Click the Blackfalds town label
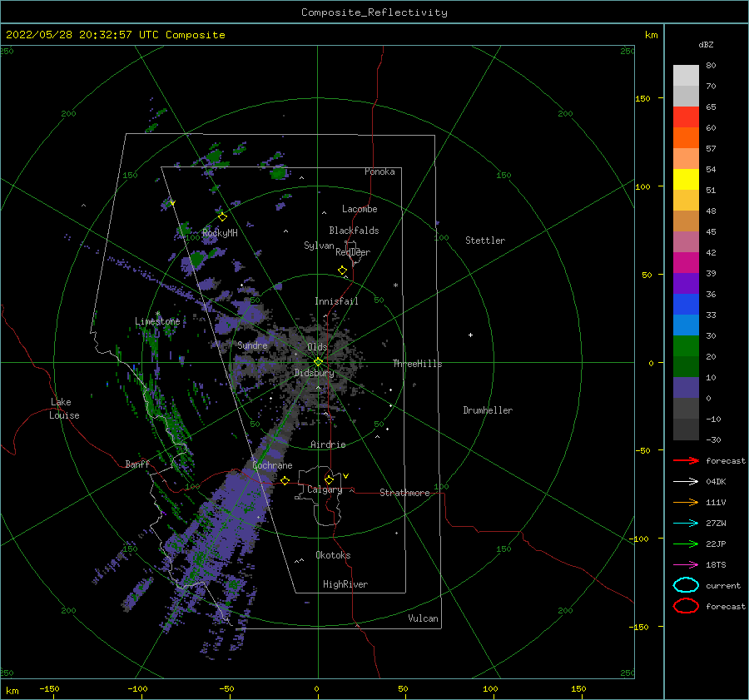This screenshot has height=700, width=749. click(x=354, y=231)
